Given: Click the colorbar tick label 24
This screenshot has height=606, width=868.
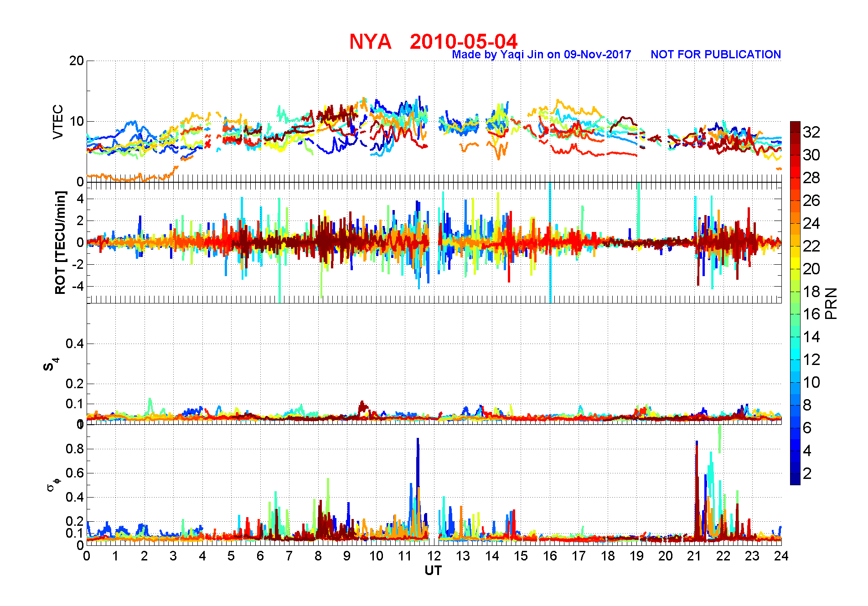Looking at the screenshot, I should tap(811, 223).
